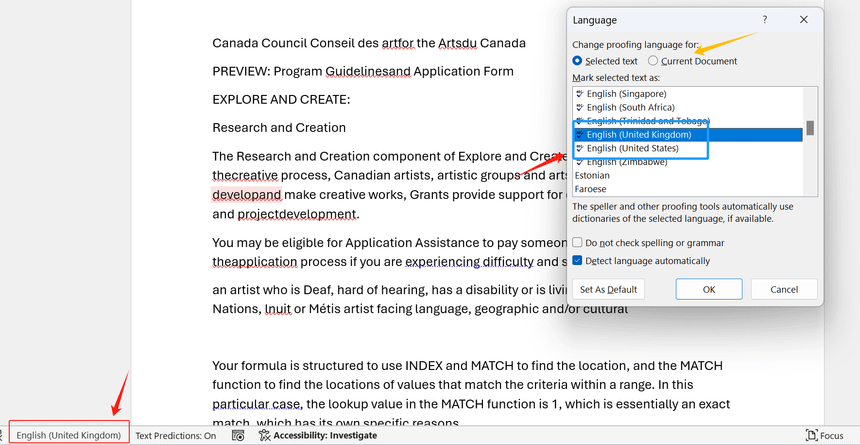The image size is (860, 445).
Task: Click the Set As Default button
Action: (x=608, y=290)
